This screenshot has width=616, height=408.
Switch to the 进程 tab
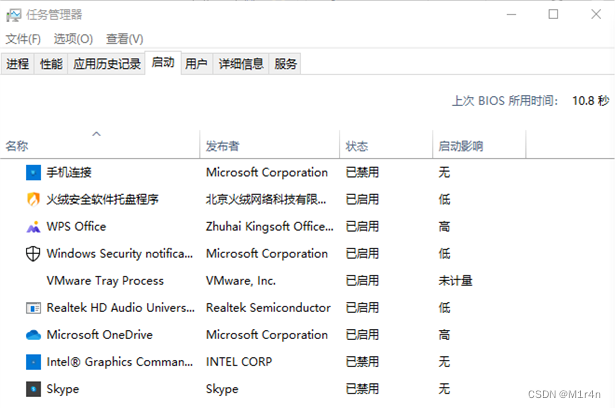tap(18, 64)
